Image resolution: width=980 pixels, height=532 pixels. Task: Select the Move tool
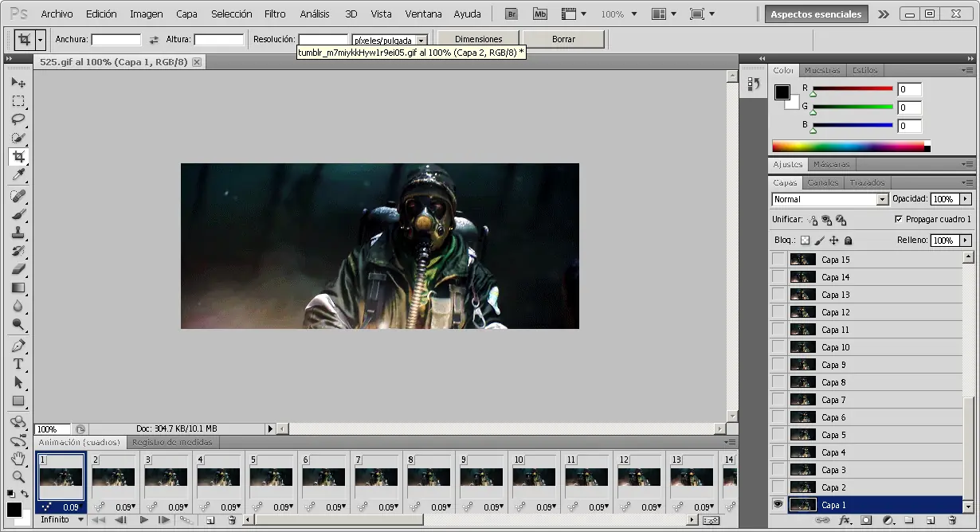pyautogui.click(x=18, y=82)
